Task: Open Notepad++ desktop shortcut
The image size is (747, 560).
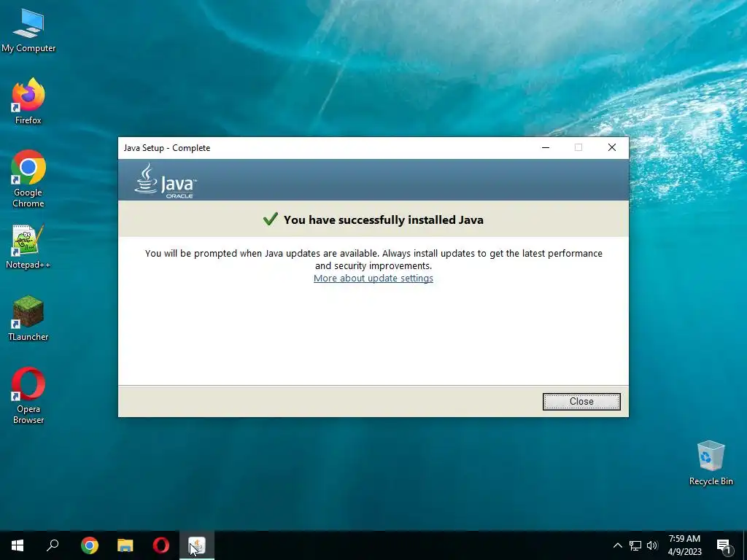Action: [28, 246]
